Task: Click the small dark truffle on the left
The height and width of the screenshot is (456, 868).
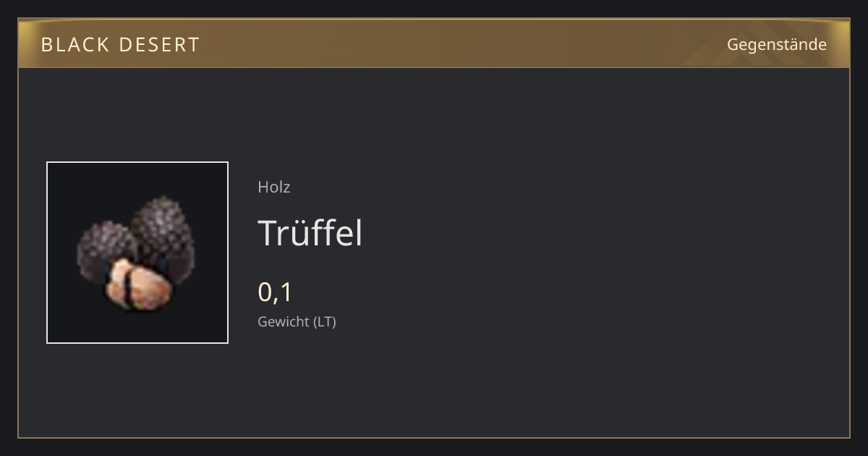Action: click(x=106, y=253)
